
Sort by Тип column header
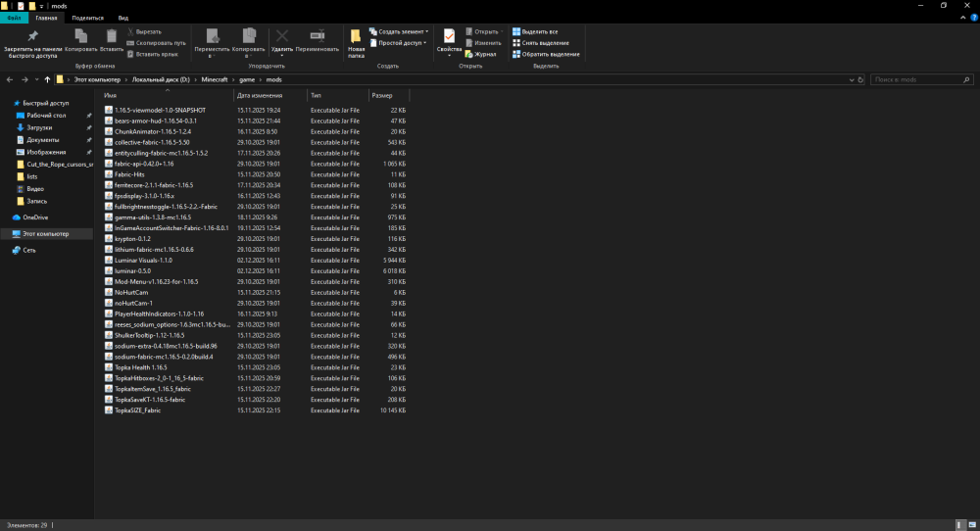pyautogui.click(x=337, y=96)
